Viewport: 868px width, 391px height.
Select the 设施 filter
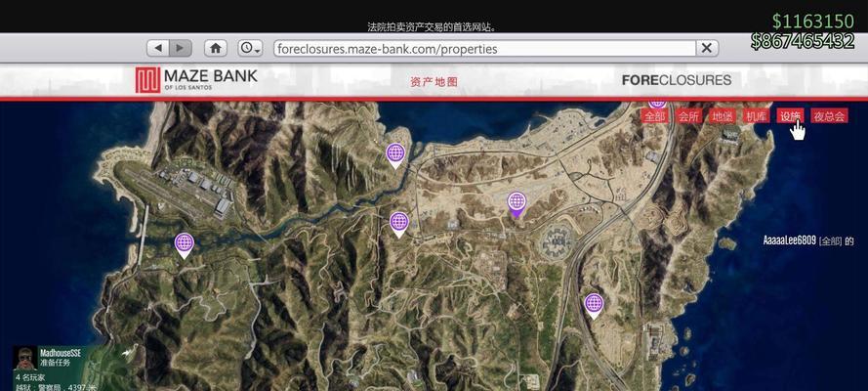pos(790,115)
